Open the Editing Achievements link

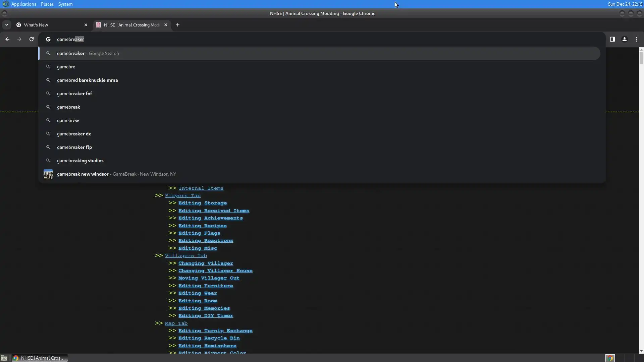(210, 218)
